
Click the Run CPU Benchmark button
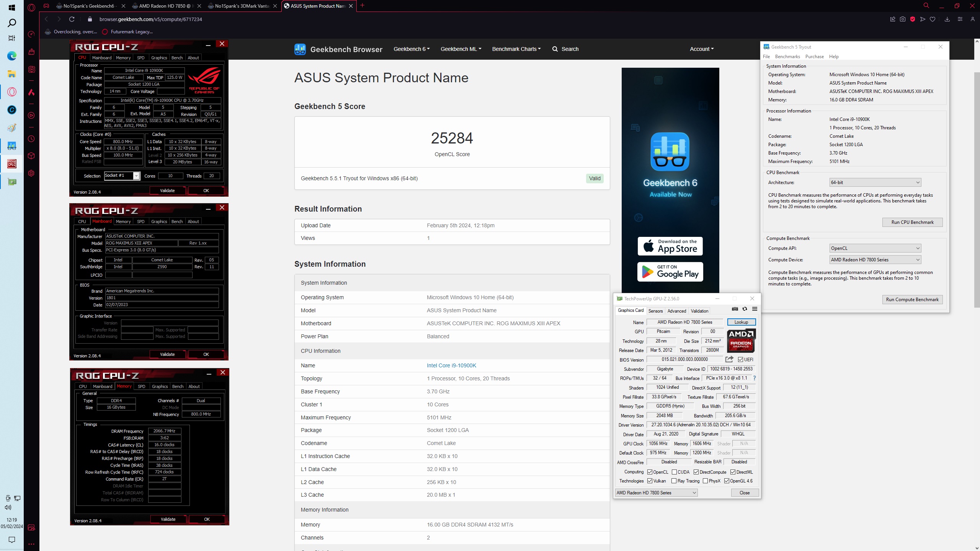pos(912,222)
